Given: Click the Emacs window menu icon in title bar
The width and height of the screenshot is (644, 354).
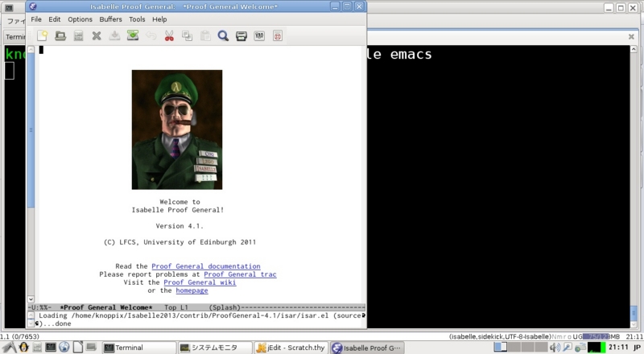Looking at the screenshot, I should click(x=33, y=6).
